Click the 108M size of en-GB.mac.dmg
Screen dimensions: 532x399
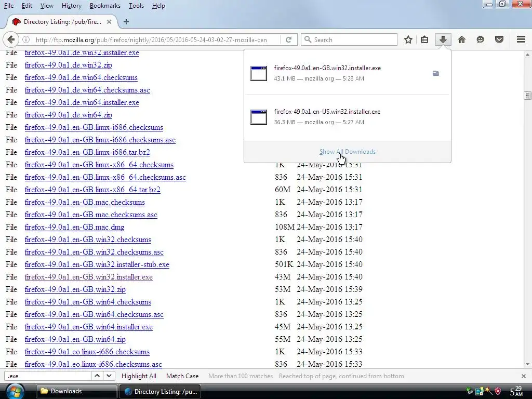tap(285, 227)
